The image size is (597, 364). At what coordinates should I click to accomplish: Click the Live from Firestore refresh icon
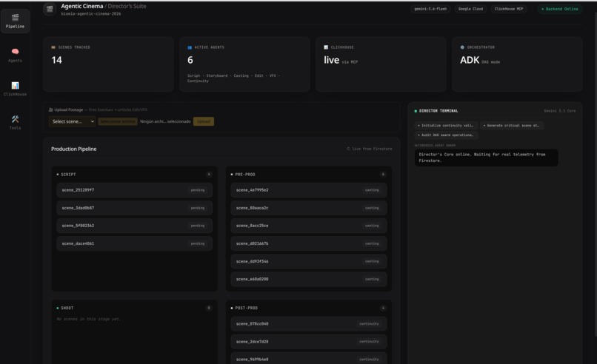point(348,149)
